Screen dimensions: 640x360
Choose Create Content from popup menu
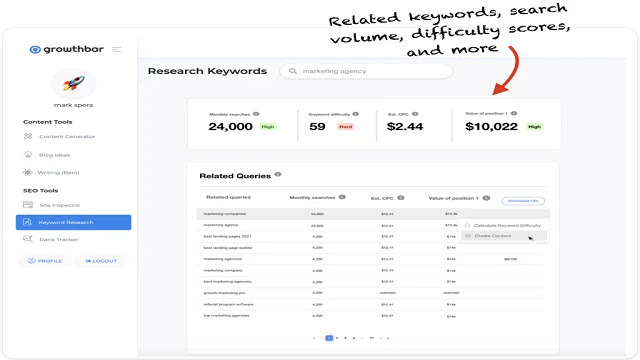(x=503, y=236)
